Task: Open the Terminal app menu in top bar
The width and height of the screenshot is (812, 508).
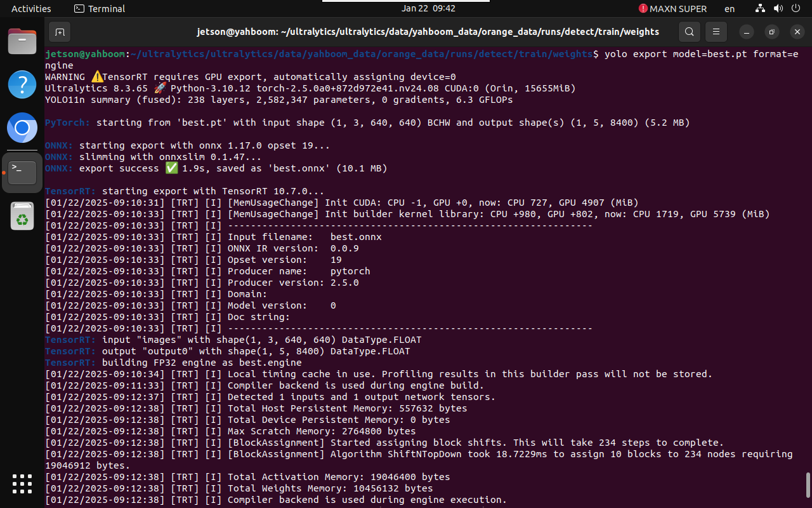Action: (x=100, y=9)
